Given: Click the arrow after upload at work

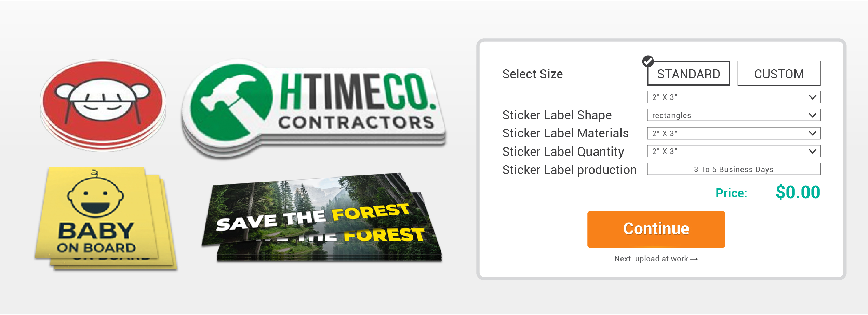Looking at the screenshot, I should pyautogui.click(x=694, y=259).
